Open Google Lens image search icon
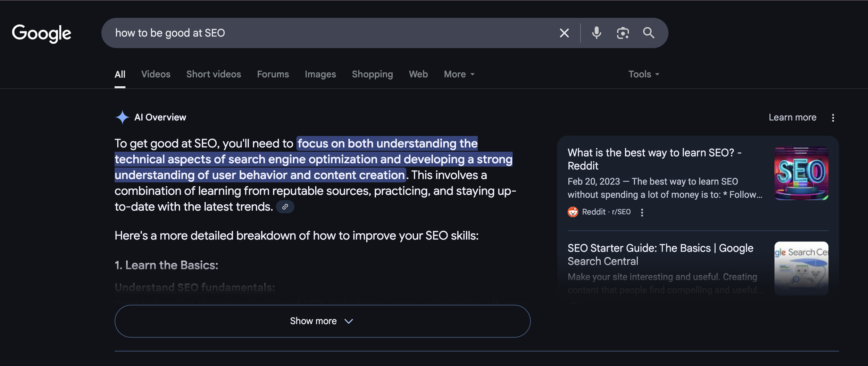 (623, 33)
